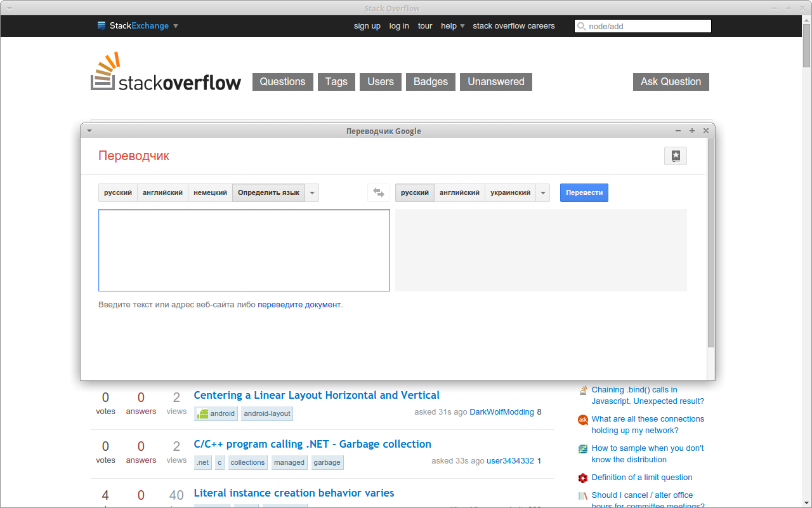Image resolution: width=812 pixels, height=508 pixels.
Task: Click the garbage tag
Action: click(x=327, y=462)
